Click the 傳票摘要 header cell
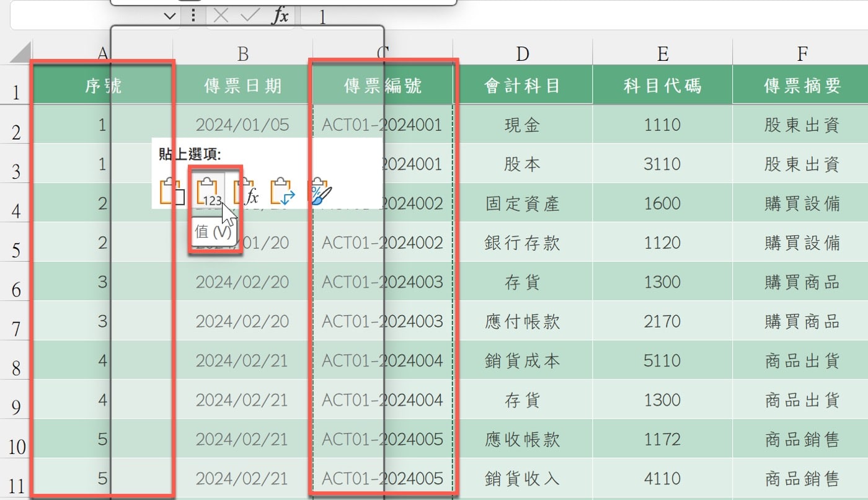Screen dimensions: 868x500 (x=800, y=85)
